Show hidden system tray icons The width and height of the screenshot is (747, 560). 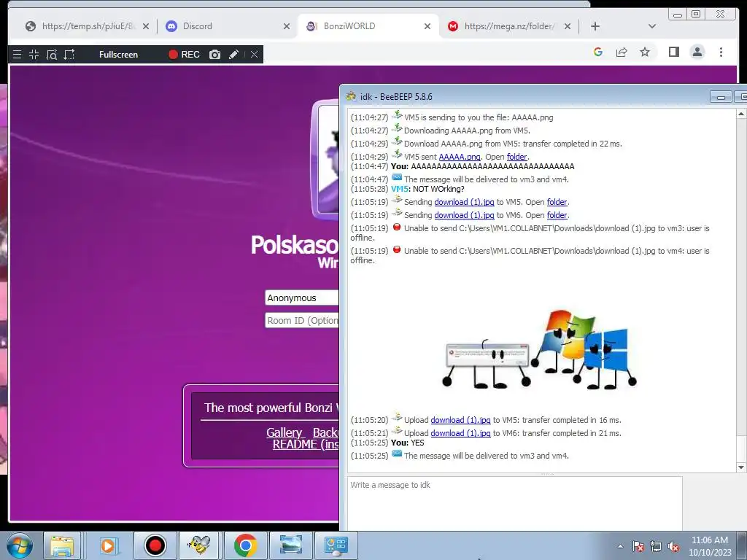click(620, 546)
